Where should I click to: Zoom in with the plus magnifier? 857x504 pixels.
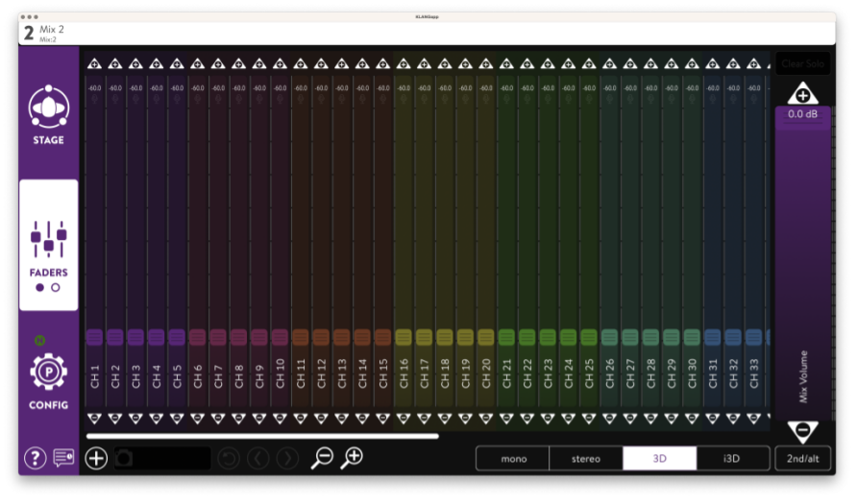pos(353,458)
